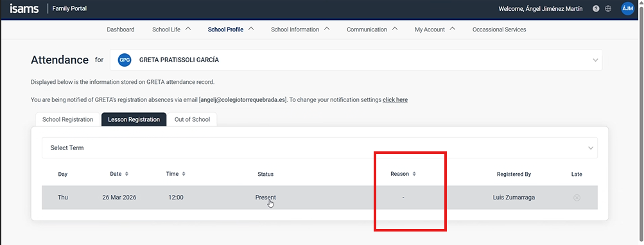Click the globe language icon
Viewport: 644px width, 245px height.
608,8
